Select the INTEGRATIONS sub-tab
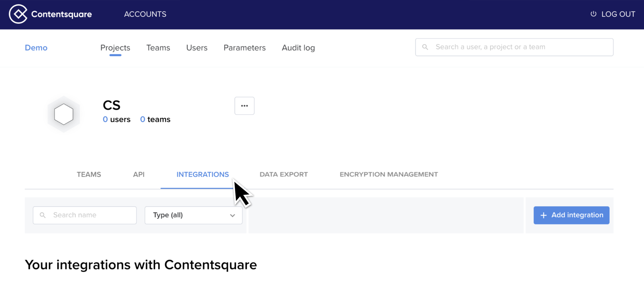This screenshot has height=291, width=644. tap(202, 174)
